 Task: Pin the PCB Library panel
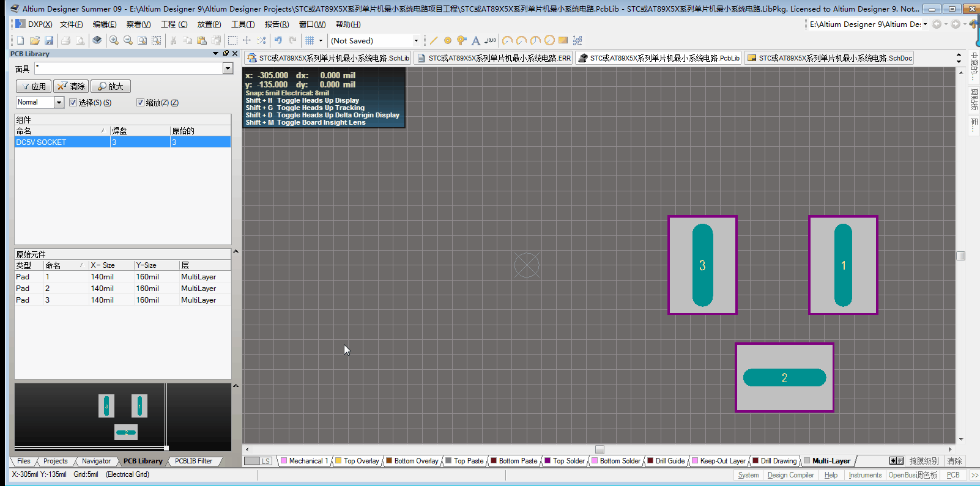pyautogui.click(x=226, y=53)
